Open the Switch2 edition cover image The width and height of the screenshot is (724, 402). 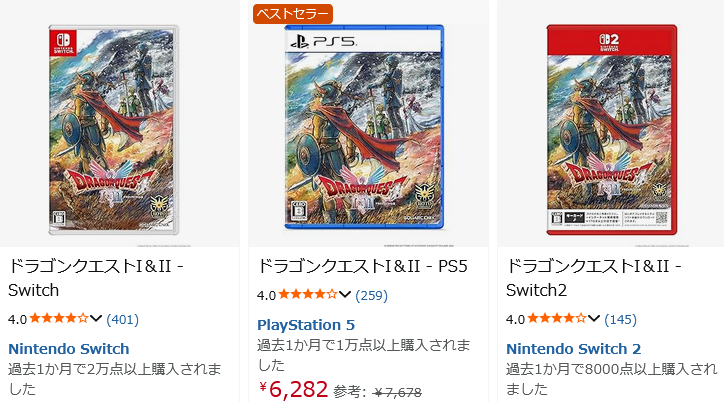611,129
